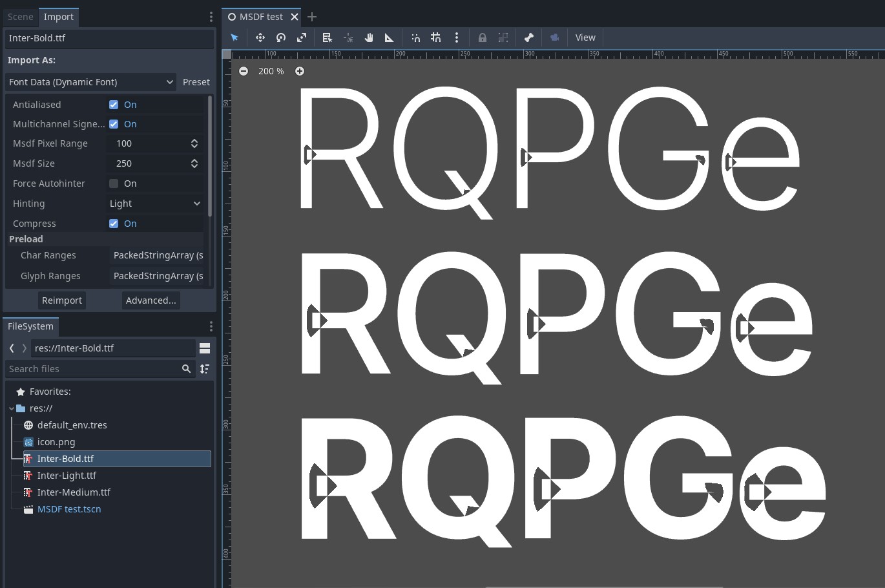The height and width of the screenshot is (588, 885).
Task: Disable Antialiased font rendering
Action: click(x=114, y=104)
